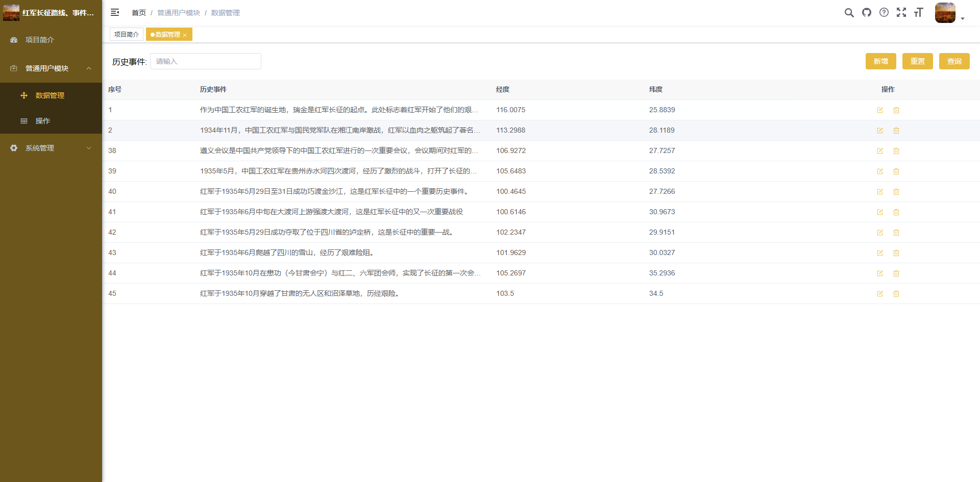Close the 数据管理 tab
This screenshot has width=980, height=482.
(185, 35)
